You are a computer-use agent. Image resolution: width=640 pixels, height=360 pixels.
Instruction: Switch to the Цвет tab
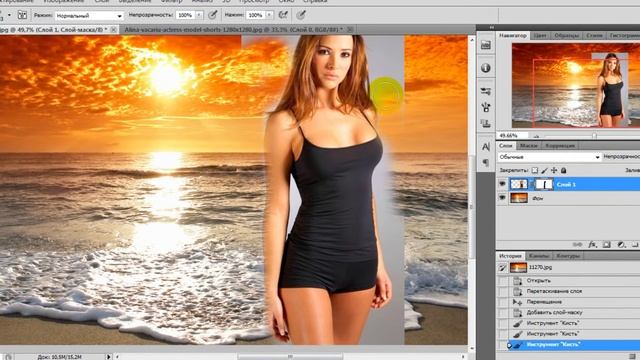click(540, 36)
